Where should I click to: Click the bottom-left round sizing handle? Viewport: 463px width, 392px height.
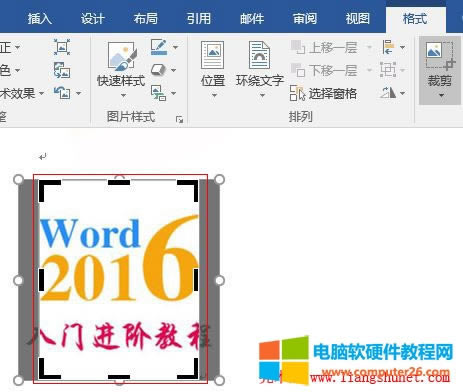point(18,380)
